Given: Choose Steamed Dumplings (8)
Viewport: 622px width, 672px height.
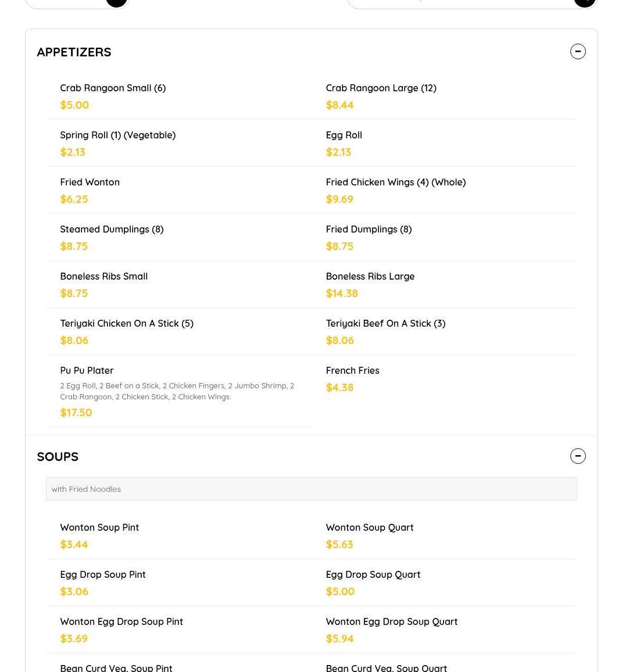Looking at the screenshot, I should (112, 230).
